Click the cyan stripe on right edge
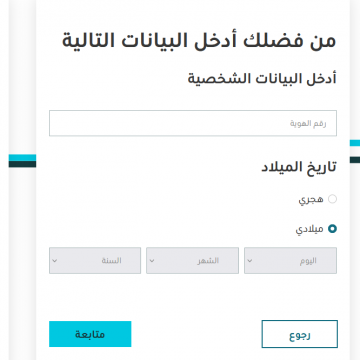 pos(355,143)
